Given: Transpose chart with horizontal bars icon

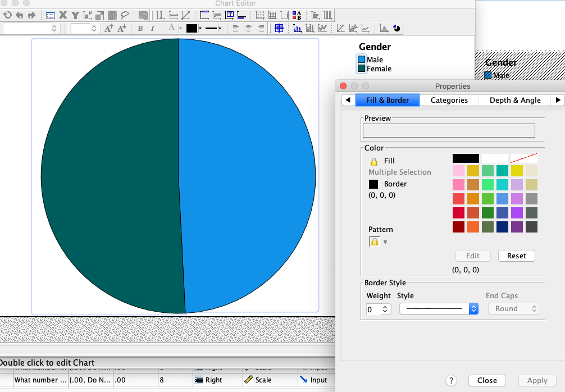Looking at the screenshot, I should (315, 15).
